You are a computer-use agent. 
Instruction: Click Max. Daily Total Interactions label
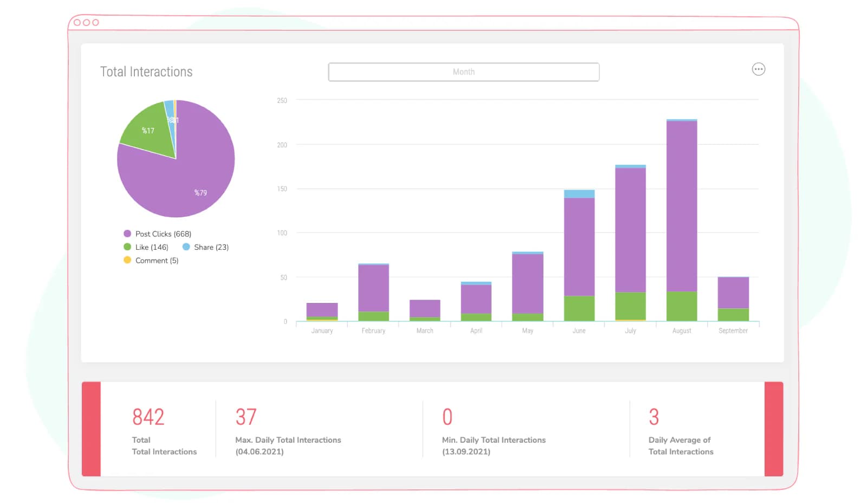(288, 440)
